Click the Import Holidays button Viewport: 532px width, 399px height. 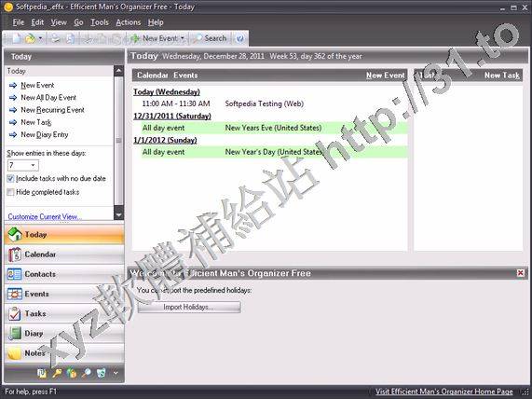[x=189, y=307]
